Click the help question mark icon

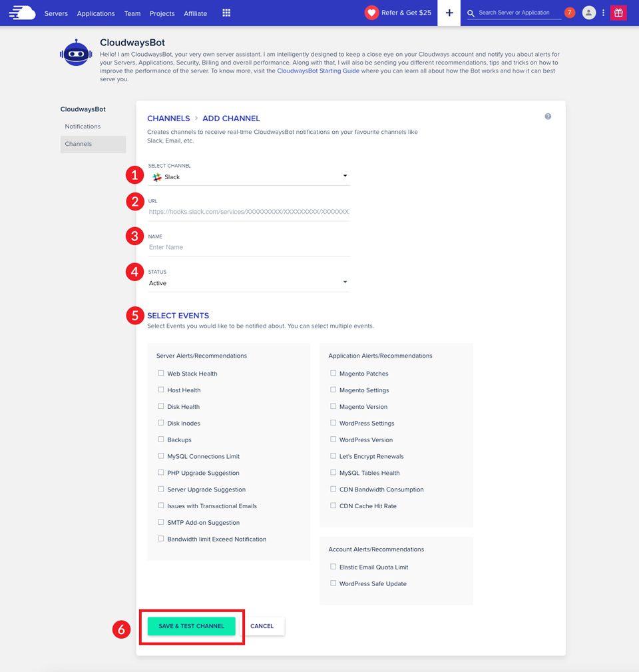[548, 117]
